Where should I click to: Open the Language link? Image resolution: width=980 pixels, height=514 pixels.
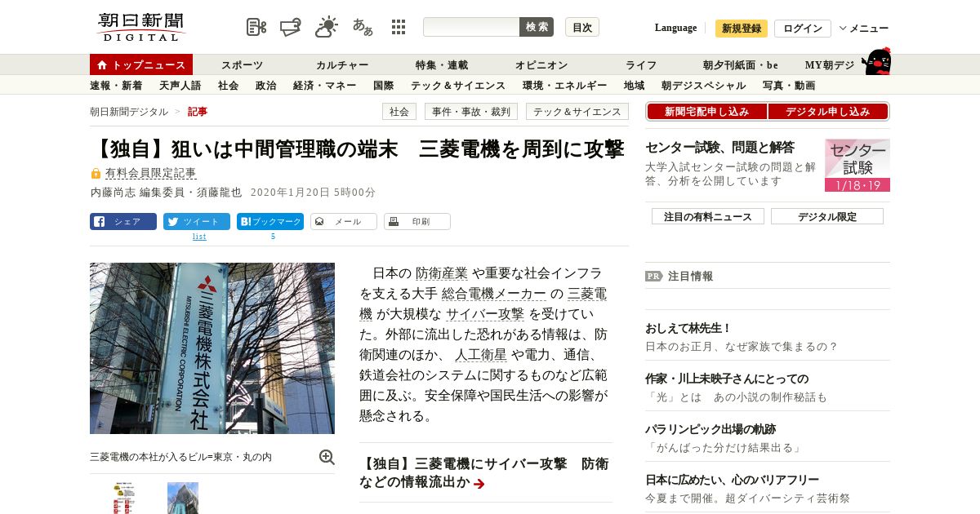tap(675, 28)
